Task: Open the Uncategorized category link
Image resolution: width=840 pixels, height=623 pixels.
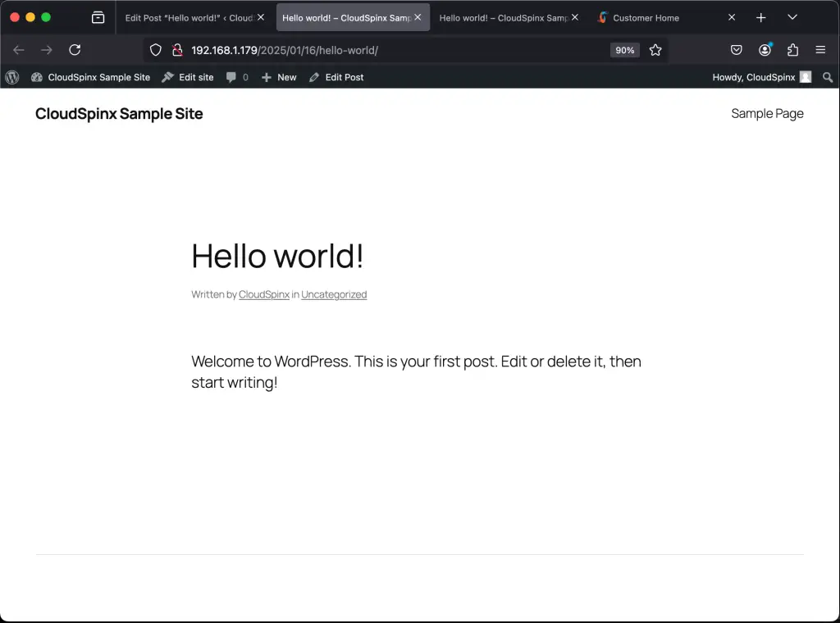Action: [x=334, y=294]
